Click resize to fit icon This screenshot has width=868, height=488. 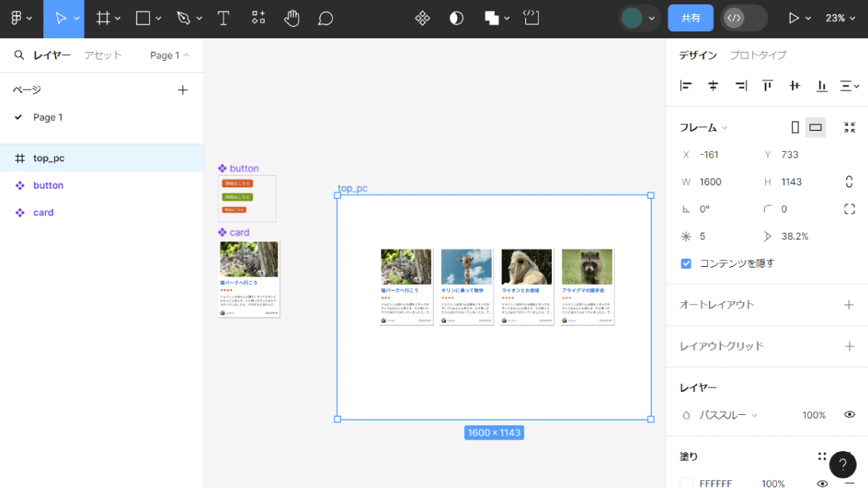click(850, 127)
